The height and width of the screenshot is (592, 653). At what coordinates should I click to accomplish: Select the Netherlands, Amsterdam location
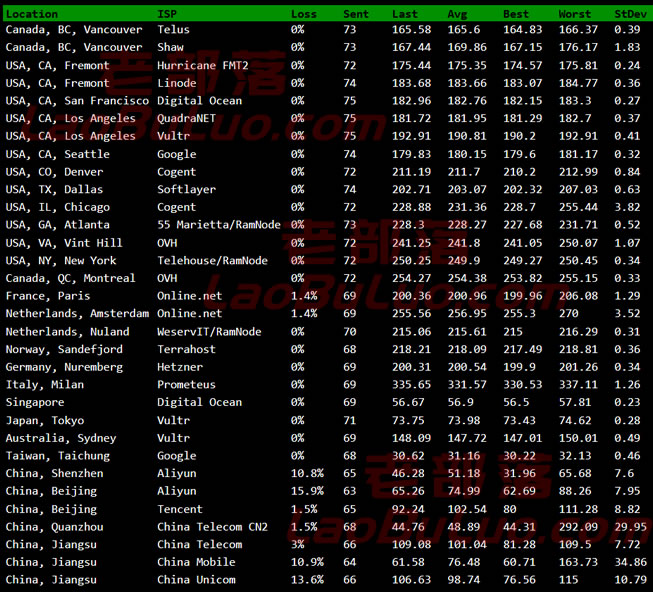tap(77, 313)
